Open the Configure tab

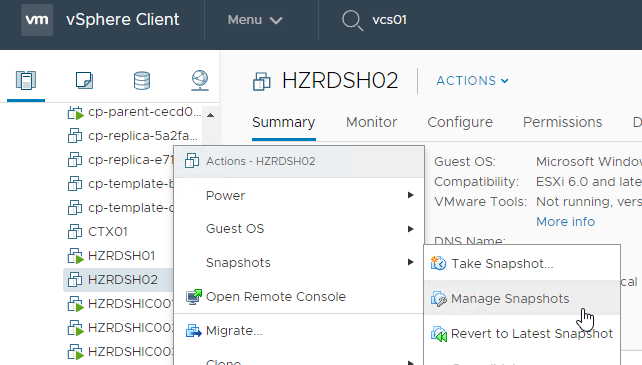click(460, 122)
